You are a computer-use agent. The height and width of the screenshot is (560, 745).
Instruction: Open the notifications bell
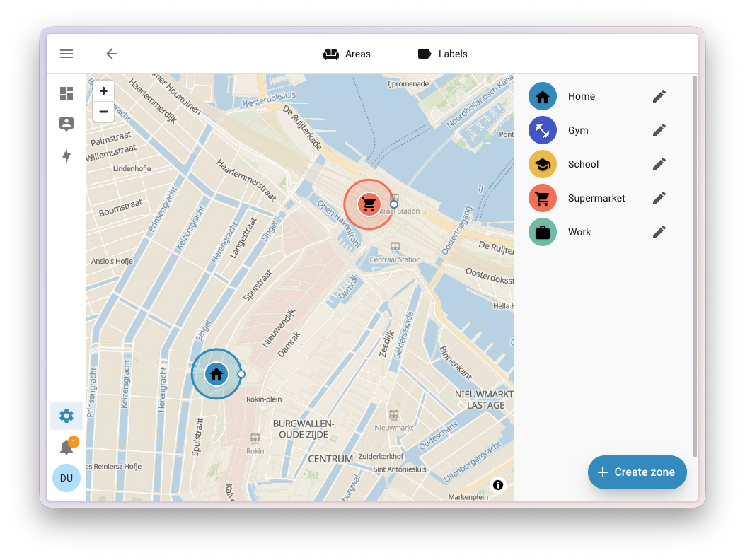[x=67, y=447]
